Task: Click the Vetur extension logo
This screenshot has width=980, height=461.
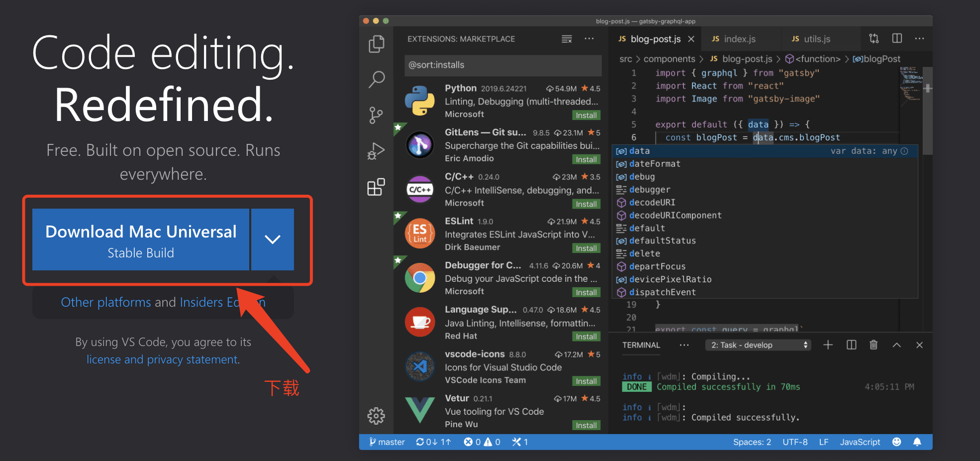Action: tap(419, 410)
